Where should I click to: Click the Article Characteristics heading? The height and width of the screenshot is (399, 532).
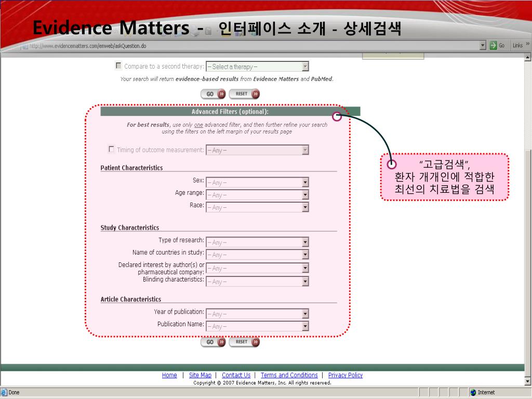tap(130, 299)
